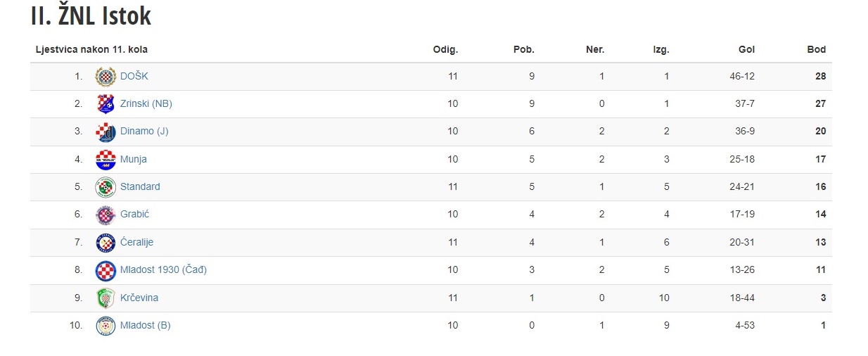Image resolution: width=868 pixels, height=356 pixels.
Task: Click the Munja club crest icon
Action: 106,160
